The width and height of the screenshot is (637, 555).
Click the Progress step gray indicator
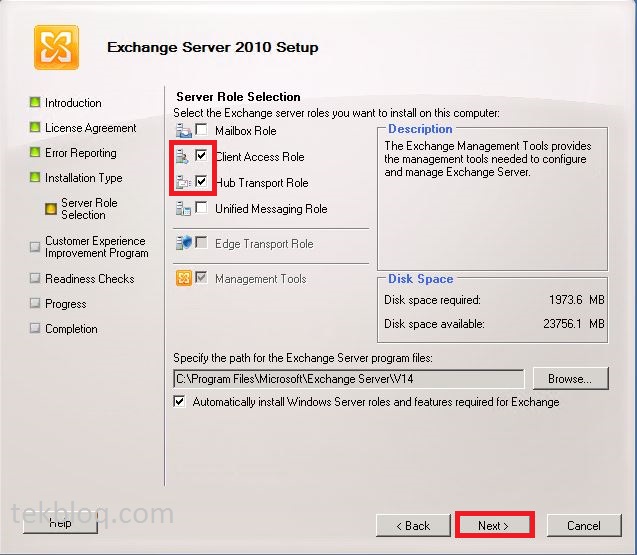tap(35, 303)
